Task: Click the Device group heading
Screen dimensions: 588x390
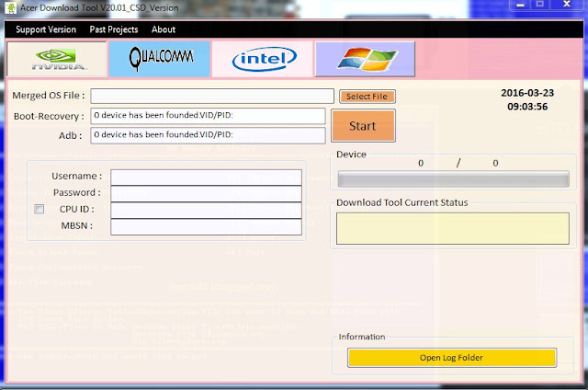Action: click(x=351, y=155)
